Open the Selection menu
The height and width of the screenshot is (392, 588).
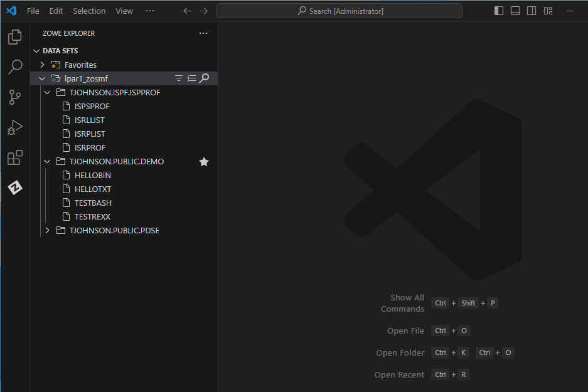click(89, 11)
